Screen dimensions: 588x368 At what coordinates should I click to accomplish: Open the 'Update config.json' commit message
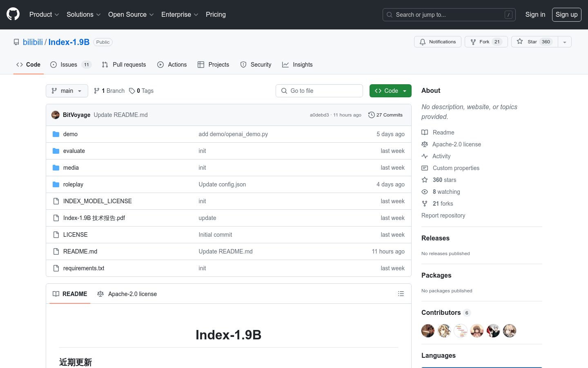[222, 184]
